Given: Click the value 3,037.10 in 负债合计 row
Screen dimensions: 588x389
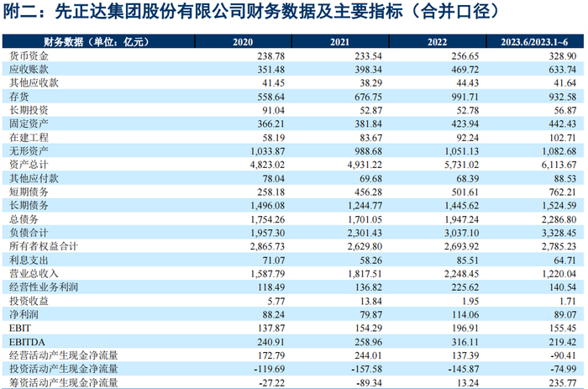Looking at the screenshot, I should click(x=462, y=233).
